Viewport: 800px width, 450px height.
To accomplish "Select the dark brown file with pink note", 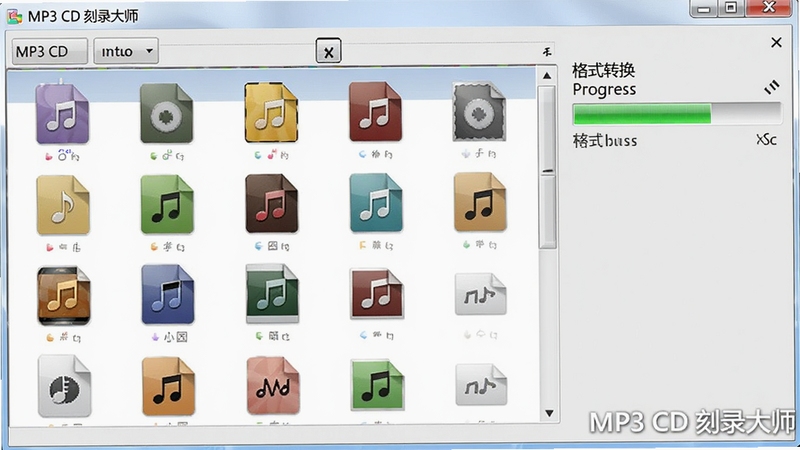I will [271, 204].
